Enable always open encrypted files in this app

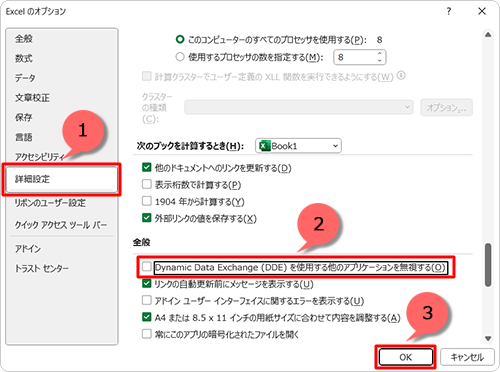pos(147,334)
